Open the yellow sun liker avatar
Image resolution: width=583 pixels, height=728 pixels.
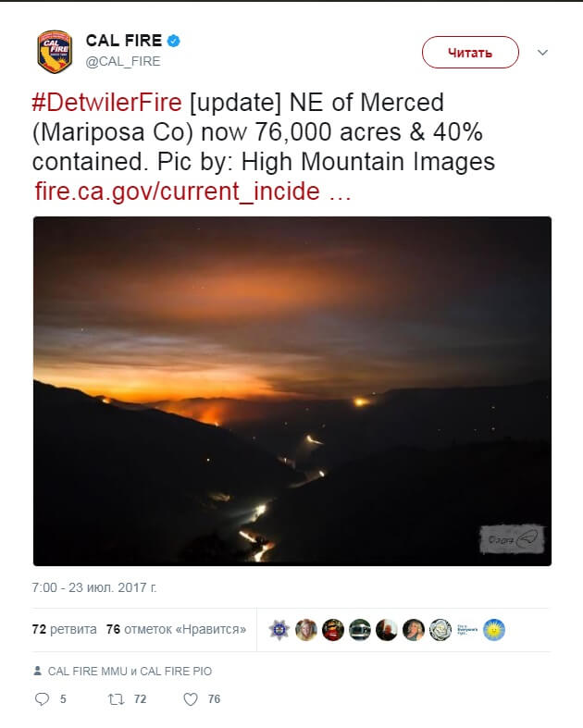pos(494,630)
